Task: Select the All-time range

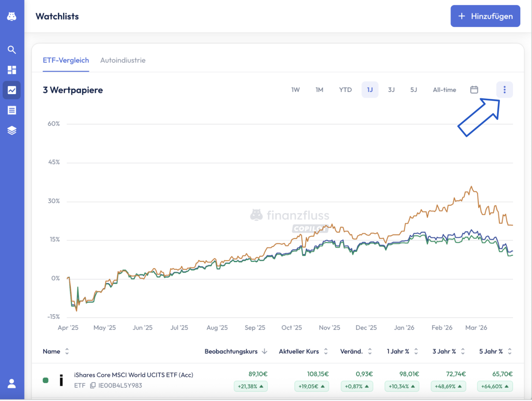Action: [x=444, y=90]
